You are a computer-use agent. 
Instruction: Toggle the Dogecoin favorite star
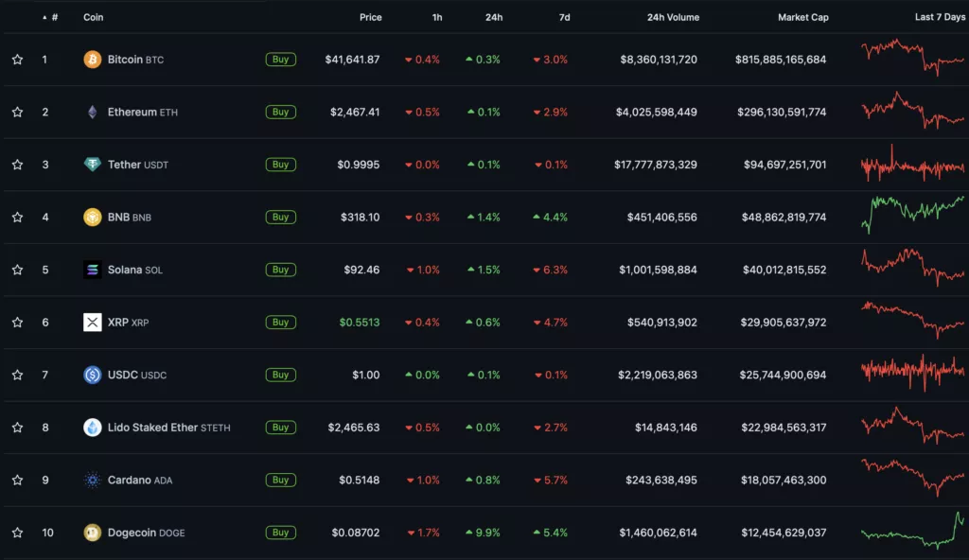tap(17, 533)
